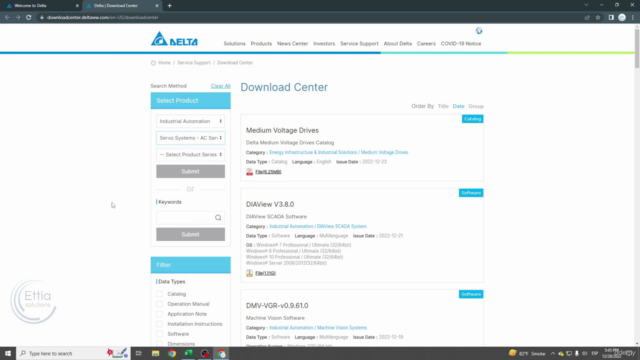Click the browser address bar
Image resolution: width=640 pixels, height=360 pixels.
click(x=310, y=17)
